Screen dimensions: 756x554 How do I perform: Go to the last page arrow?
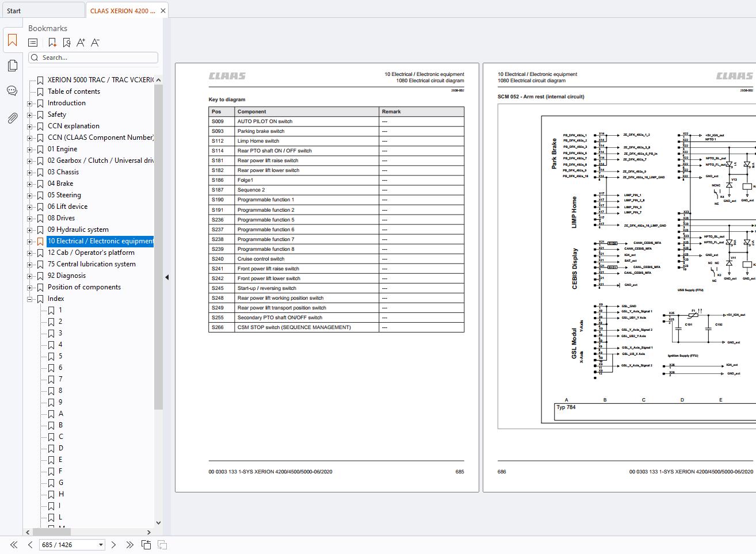(129, 545)
